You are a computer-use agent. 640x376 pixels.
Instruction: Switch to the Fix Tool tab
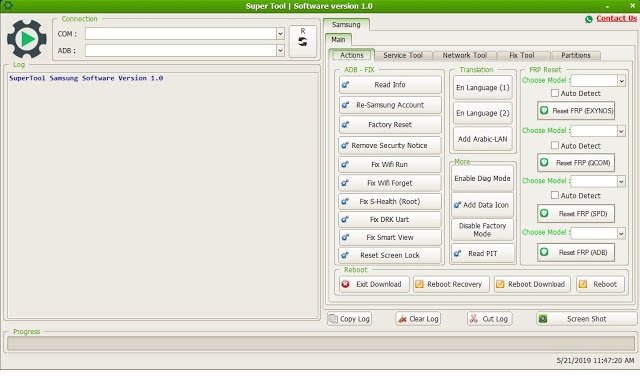[522, 55]
